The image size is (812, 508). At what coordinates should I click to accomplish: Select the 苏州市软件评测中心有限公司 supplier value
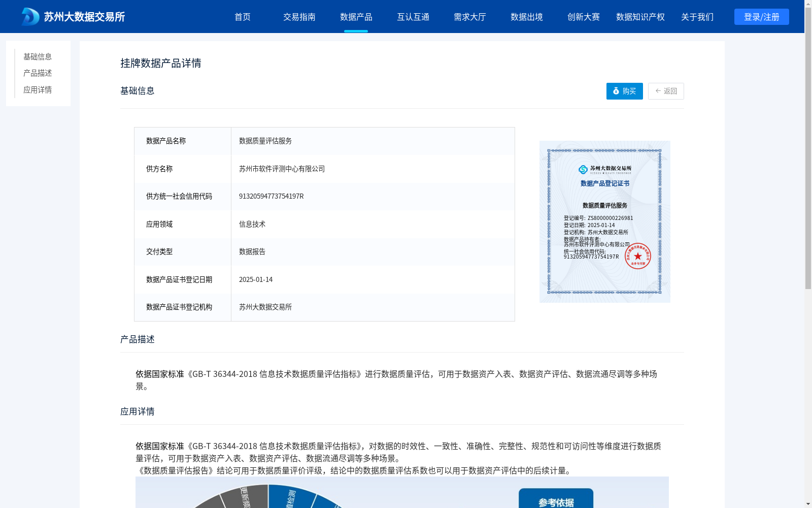pyautogui.click(x=282, y=169)
